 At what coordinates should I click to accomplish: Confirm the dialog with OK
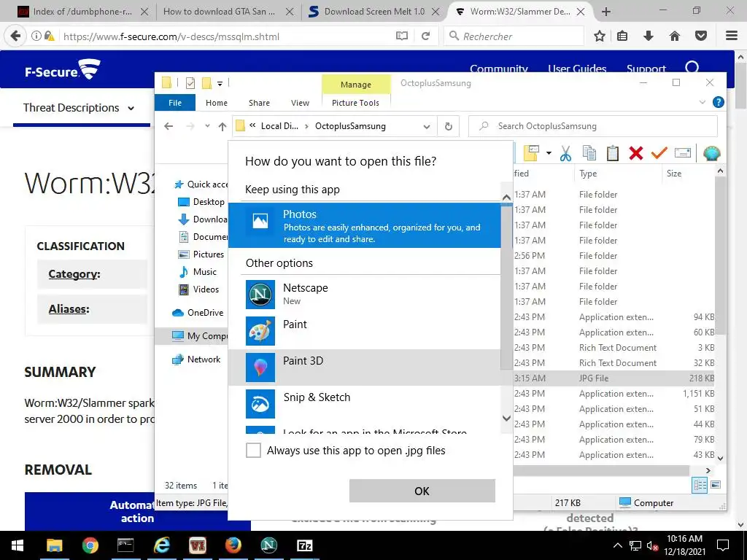pos(422,491)
